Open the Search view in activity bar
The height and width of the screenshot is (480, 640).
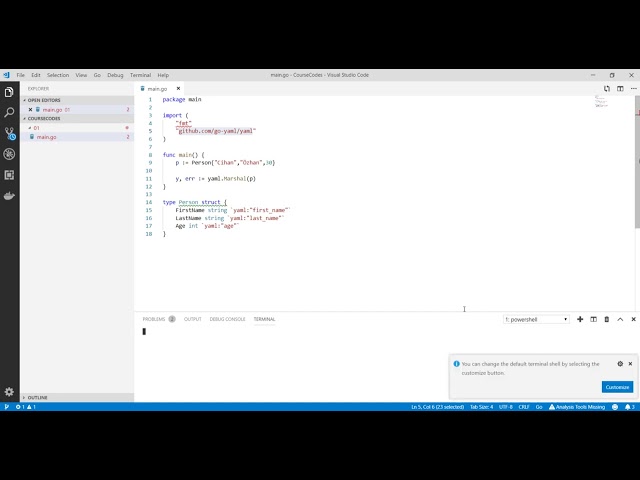pyautogui.click(x=9, y=112)
